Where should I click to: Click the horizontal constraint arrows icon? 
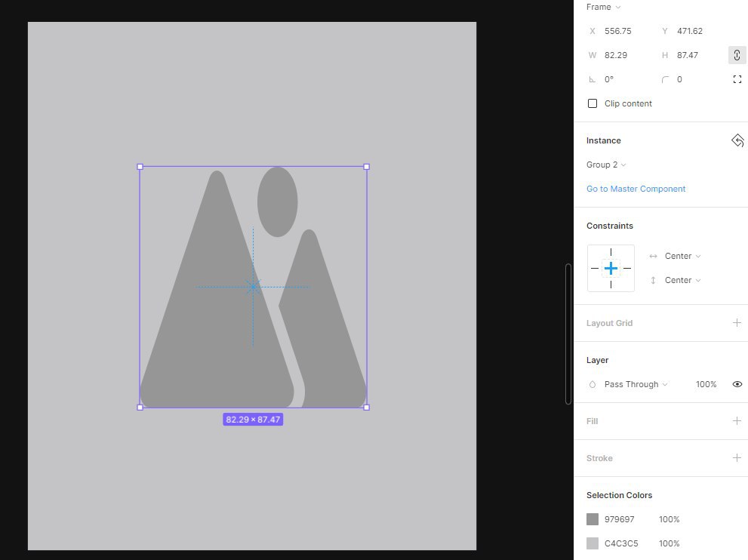[653, 256]
